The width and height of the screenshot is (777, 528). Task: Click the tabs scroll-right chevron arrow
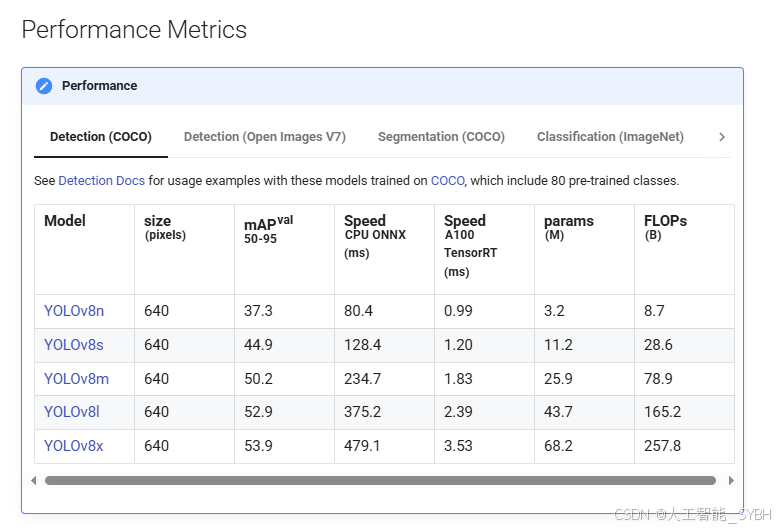pyautogui.click(x=722, y=137)
